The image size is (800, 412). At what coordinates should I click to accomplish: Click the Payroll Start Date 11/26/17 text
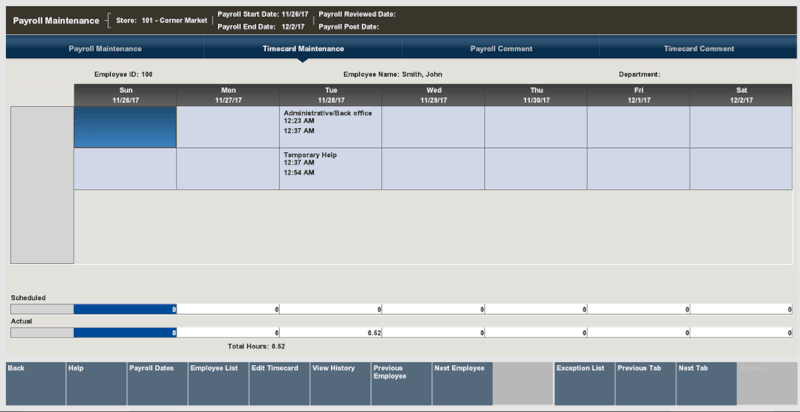263,15
